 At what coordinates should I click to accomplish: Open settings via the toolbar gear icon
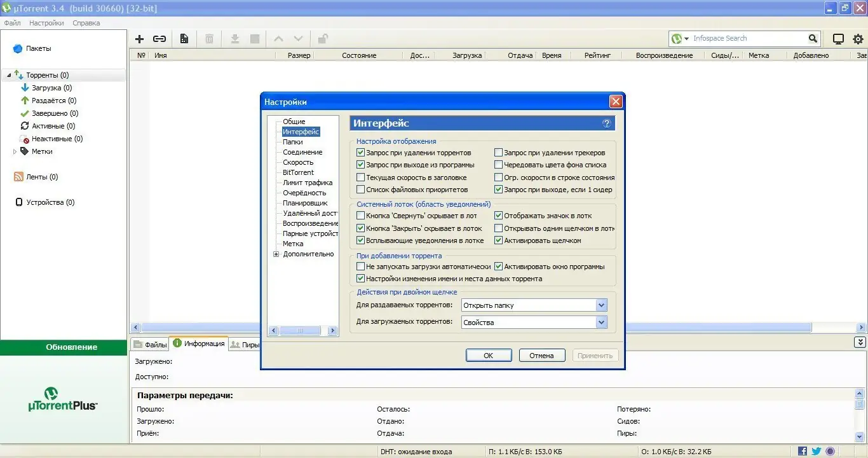[858, 39]
